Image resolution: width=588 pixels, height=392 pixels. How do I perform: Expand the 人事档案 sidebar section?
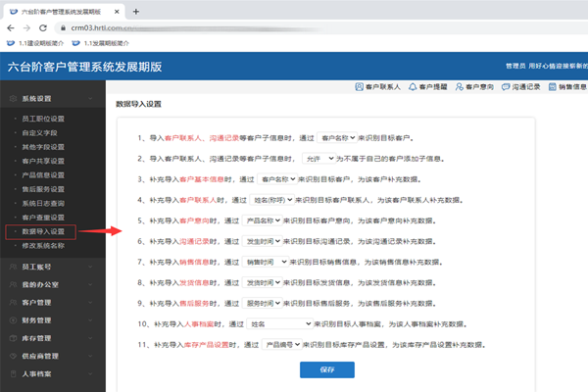click(53, 374)
